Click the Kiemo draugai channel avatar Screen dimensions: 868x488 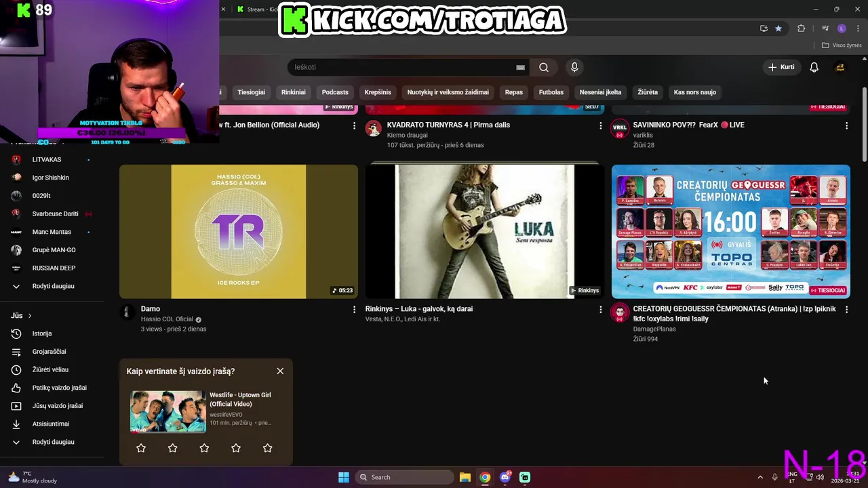tap(374, 128)
